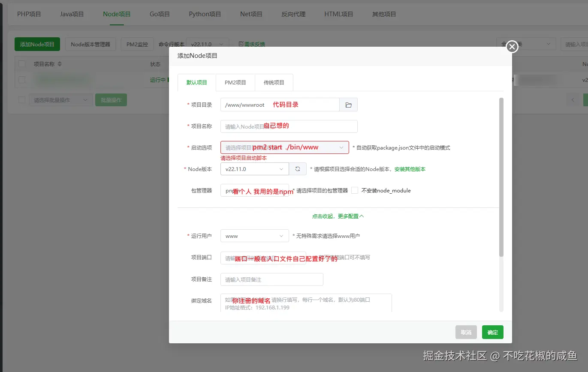The height and width of the screenshot is (372, 588).
Task: Open the 请选择批量操作 dropdown
Action: point(60,100)
